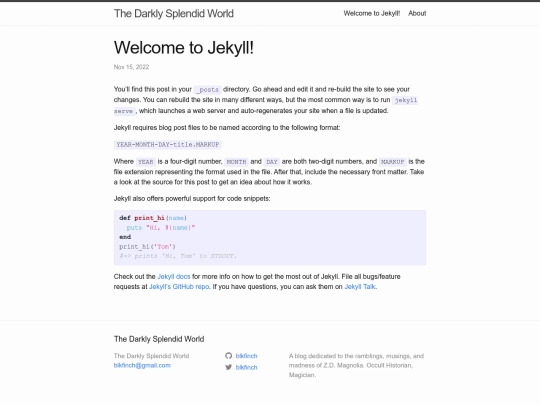The image size is (540, 405).
Task: Go to the About page
Action: click(417, 13)
